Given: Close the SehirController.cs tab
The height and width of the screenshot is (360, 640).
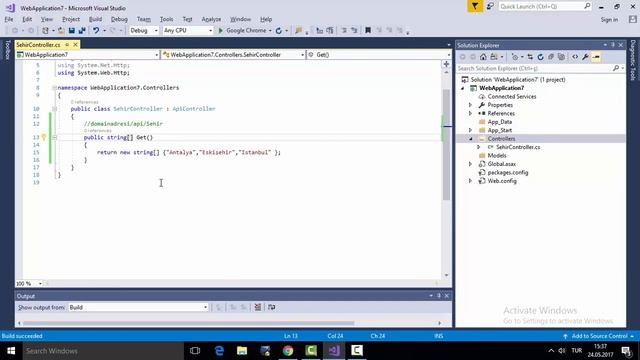Looking at the screenshot, I should [76, 44].
